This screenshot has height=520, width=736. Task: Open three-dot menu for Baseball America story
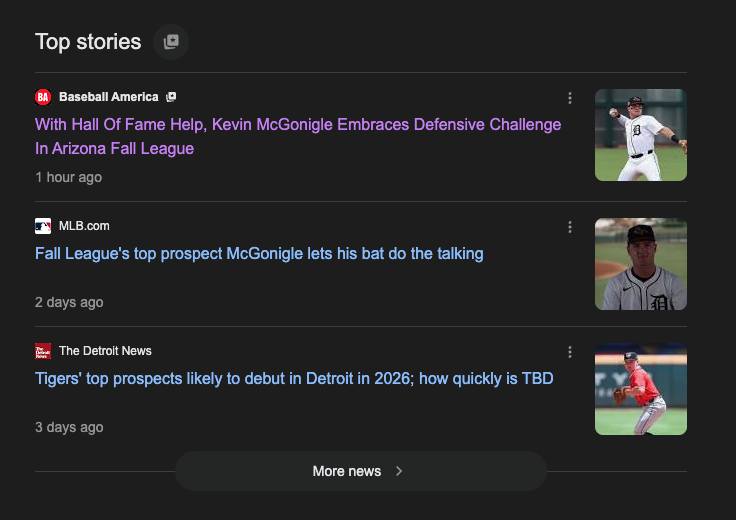coord(570,98)
